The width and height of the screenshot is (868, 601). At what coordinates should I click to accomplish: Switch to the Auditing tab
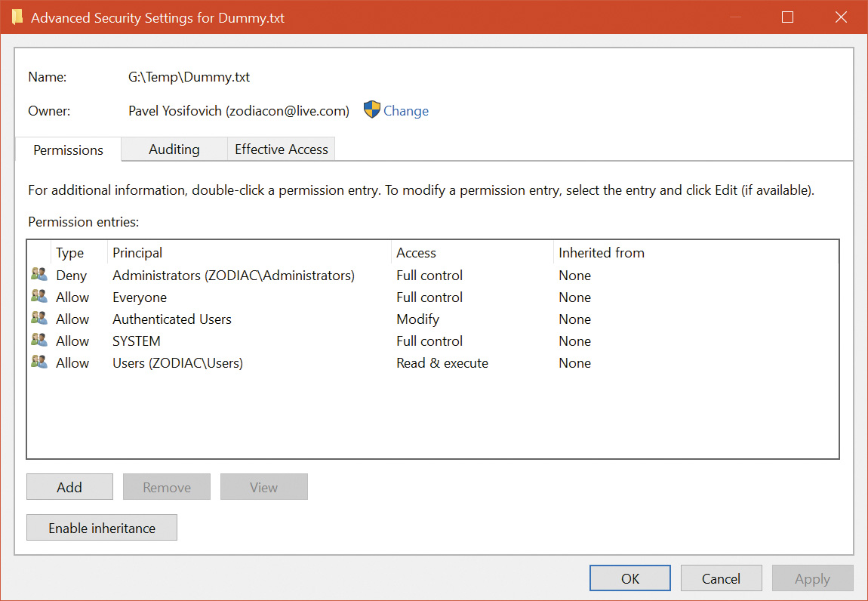[x=174, y=149]
